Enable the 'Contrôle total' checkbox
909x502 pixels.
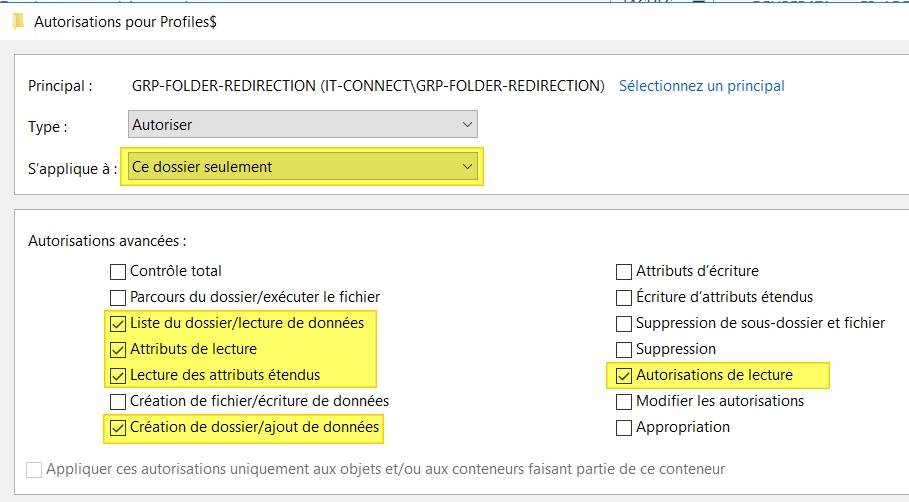[118, 271]
